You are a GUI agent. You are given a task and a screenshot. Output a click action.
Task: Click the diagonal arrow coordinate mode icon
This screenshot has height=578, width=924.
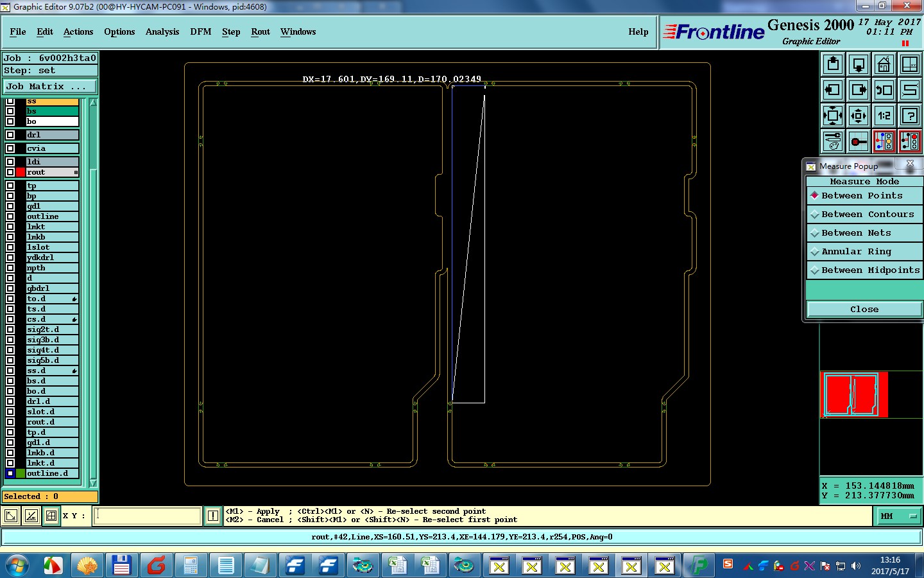[11, 516]
